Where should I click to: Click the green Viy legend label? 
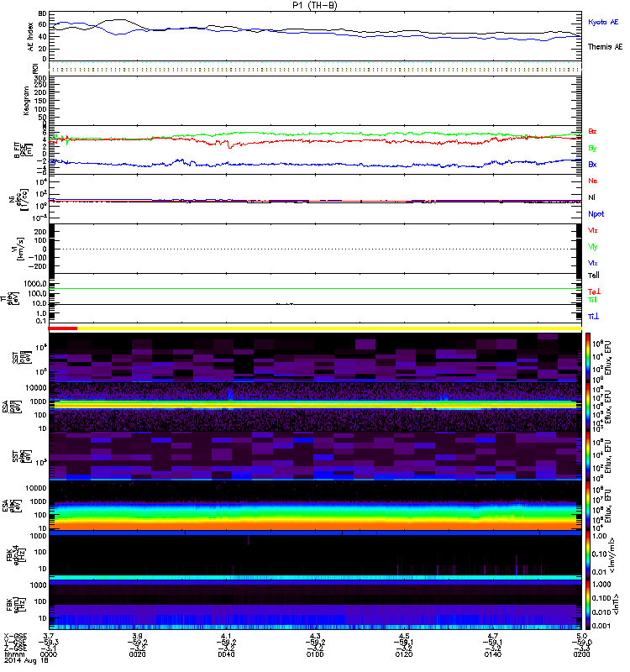(x=593, y=247)
